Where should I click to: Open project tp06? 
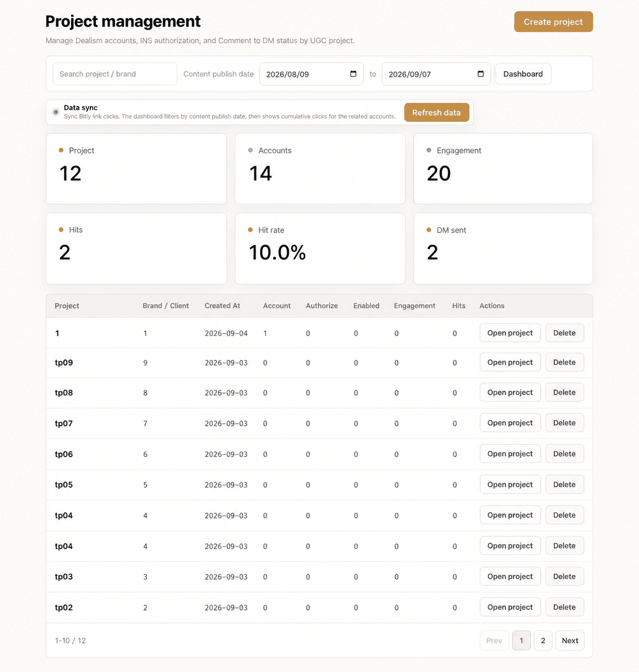[x=510, y=454]
